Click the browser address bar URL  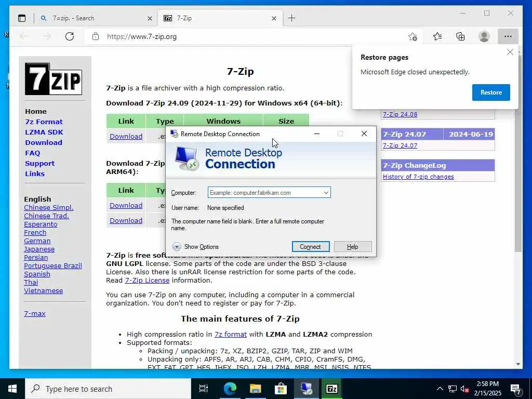pos(141,37)
